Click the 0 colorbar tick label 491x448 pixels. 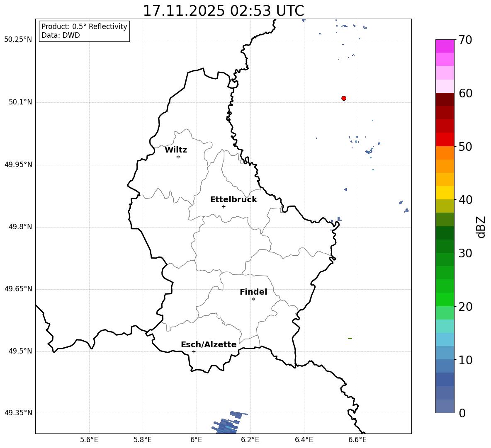click(x=462, y=413)
